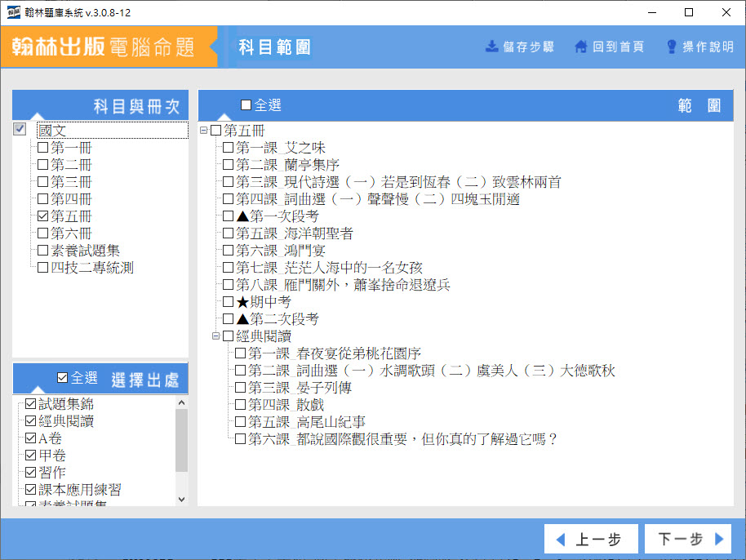Toggle the 國文 subject checkbox

pos(20,130)
